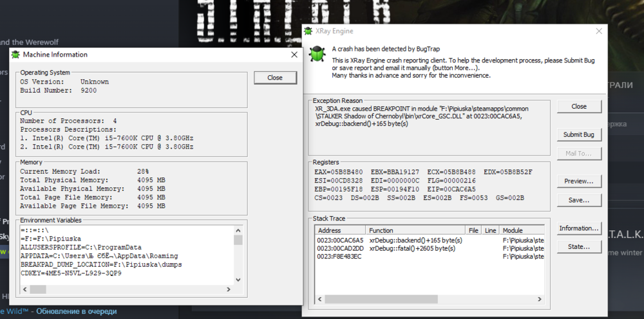This screenshot has height=319, width=644.
Task: Click the =F:=F:\Pipiuska variable line
Action: (50, 239)
